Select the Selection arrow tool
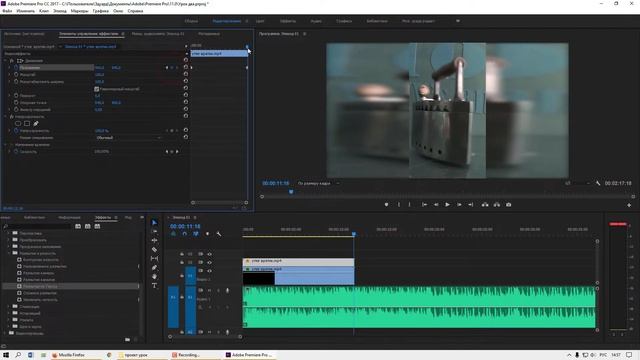Viewport: 640px width, 360px height. (x=154, y=222)
